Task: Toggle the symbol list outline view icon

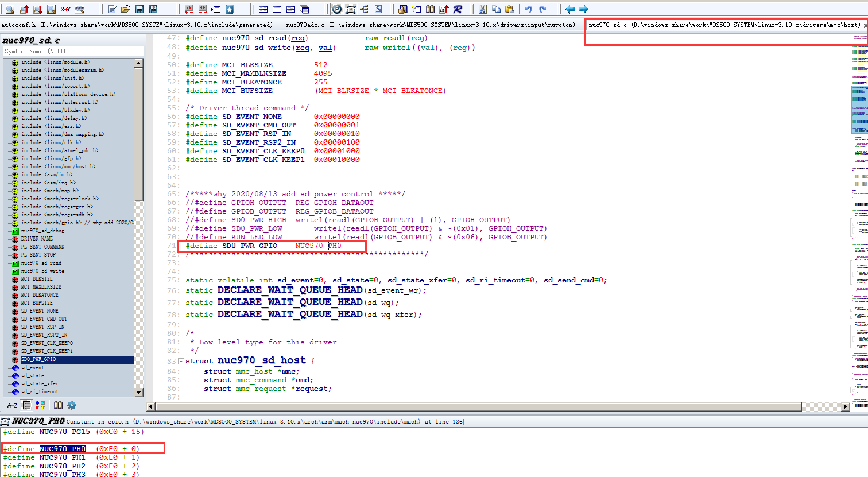Action: tap(26, 405)
